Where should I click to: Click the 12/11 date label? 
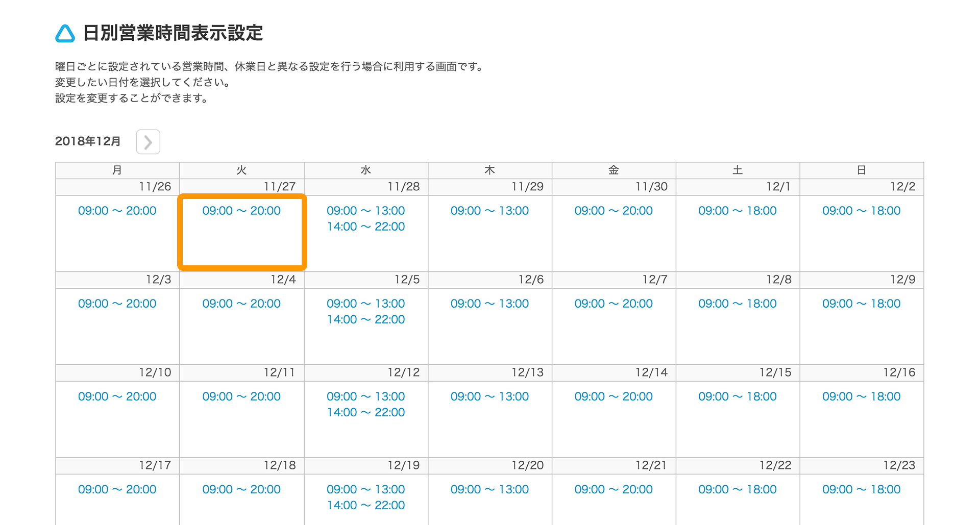click(x=280, y=372)
